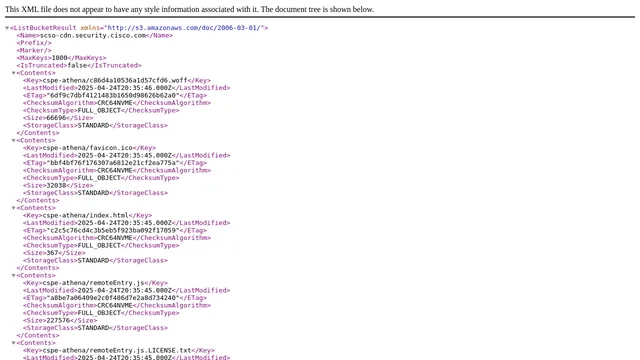Click the Size value 367
This screenshot has height=360, width=640.
coord(52,253)
